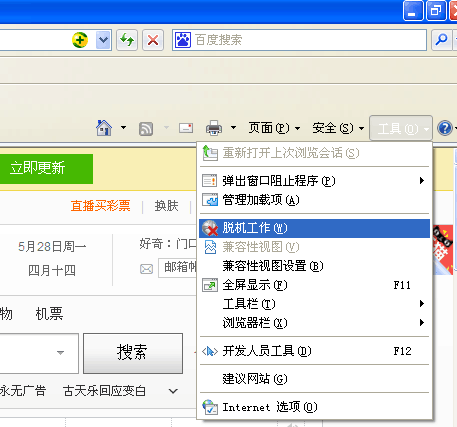Expand the Home button dropdown arrow
Screen dimensions: 457x427
click(123, 128)
